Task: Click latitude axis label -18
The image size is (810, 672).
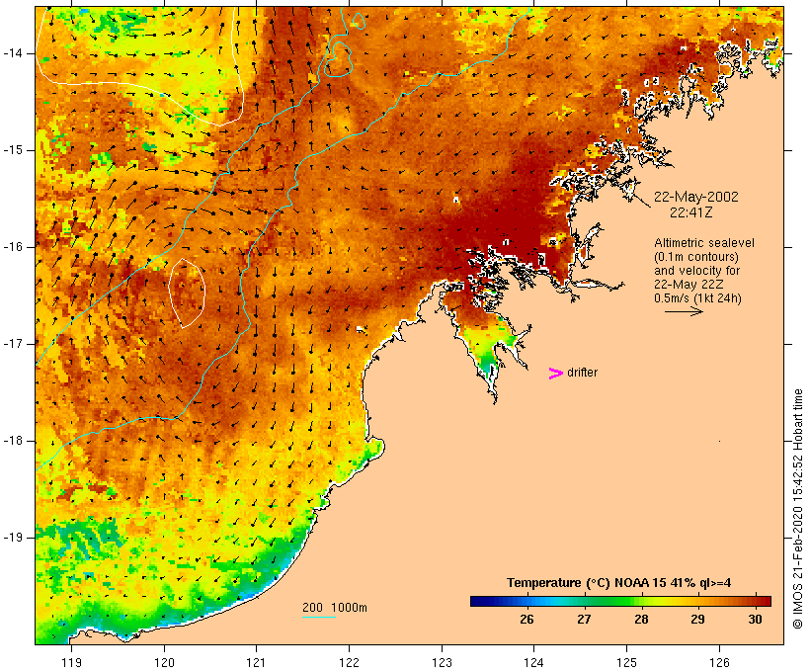Action: pos(13,441)
